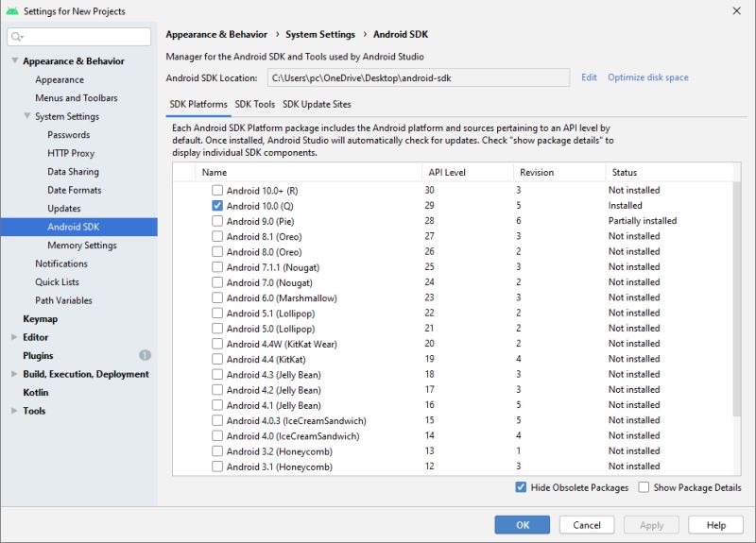
Task: Switch to the SDK Tools tab
Action: 255,105
